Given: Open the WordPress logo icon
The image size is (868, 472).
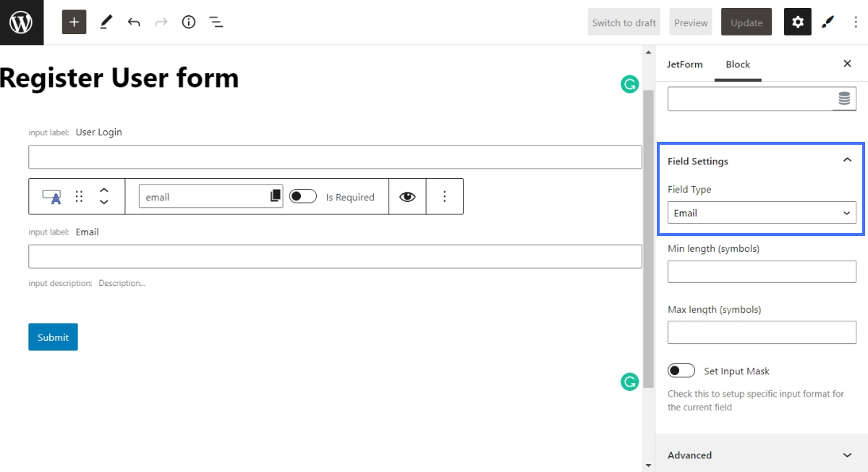Looking at the screenshot, I should (22, 22).
